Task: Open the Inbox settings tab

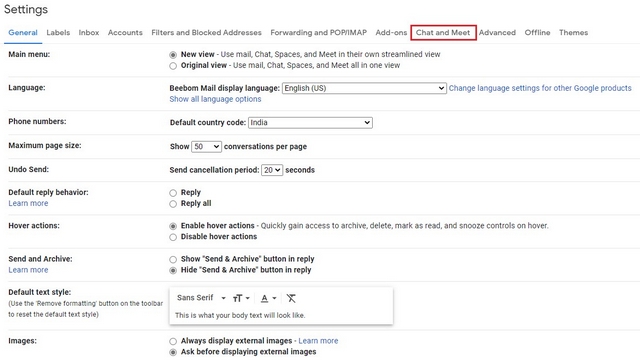Action: coord(89,33)
